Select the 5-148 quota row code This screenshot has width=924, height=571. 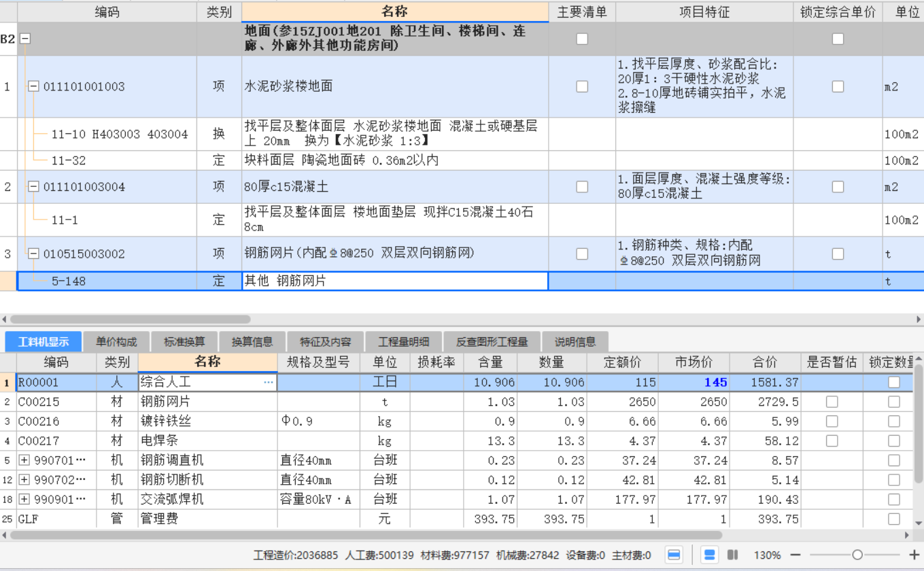[69, 281]
